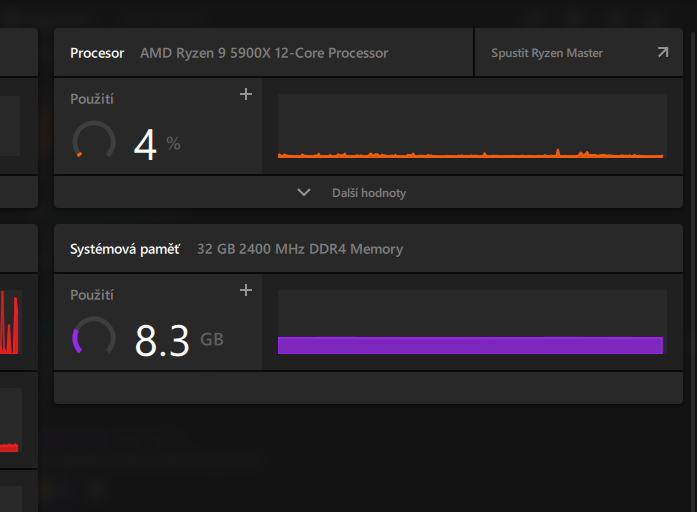Click the Použití label in the memory tile
The width and height of the screenshot is (697, 512).
[x=92, y=295]
